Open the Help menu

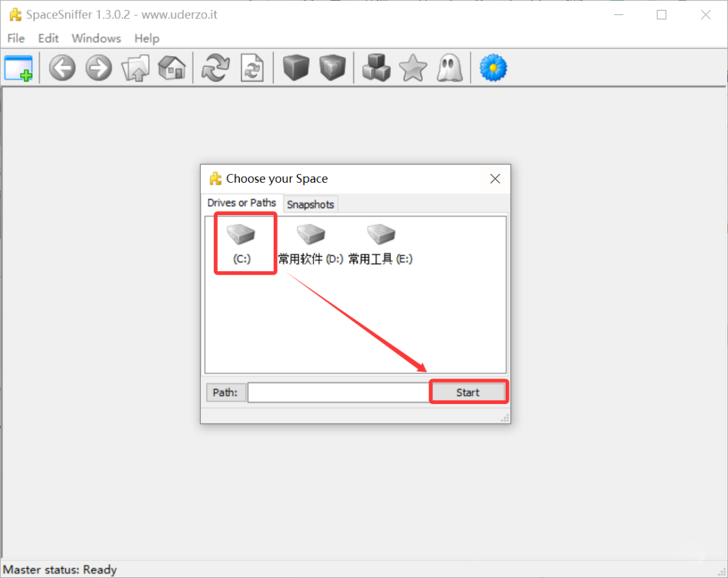pyautogui.click(x=147, y=38)
